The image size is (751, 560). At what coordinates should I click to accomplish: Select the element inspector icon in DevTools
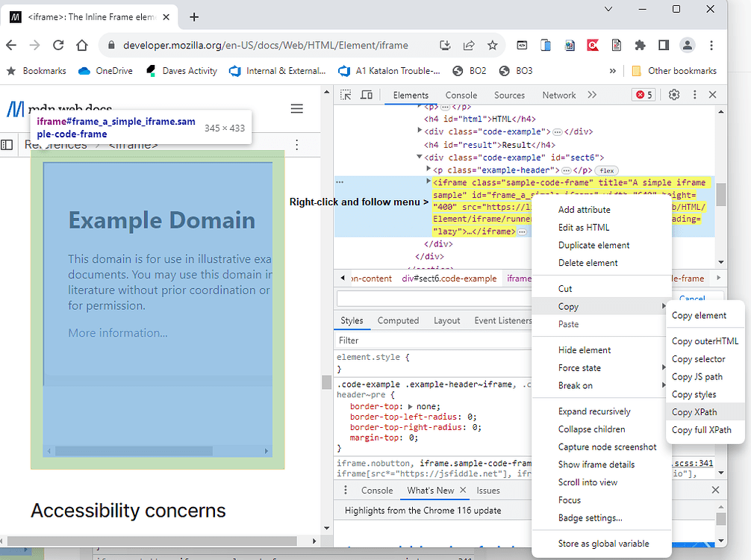pyautogui.click(x=346, y=95)
